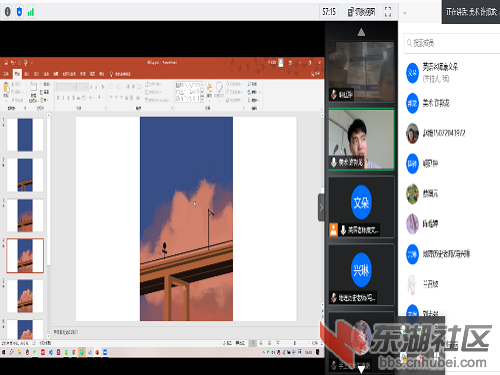Image resolution: width=500 pixels, height=375 pixels.
Task: Click the orange host icon on 文朵 tile
Action: pos(334,230)
